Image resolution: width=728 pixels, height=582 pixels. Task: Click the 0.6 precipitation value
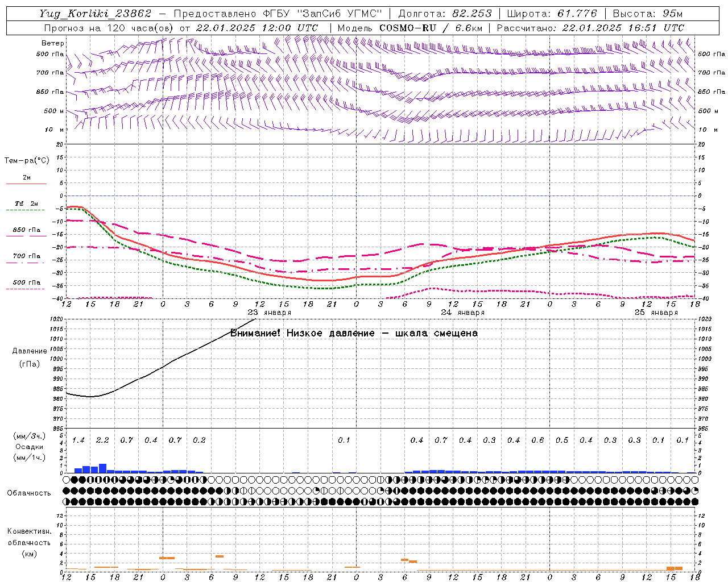tap(537, 440)
